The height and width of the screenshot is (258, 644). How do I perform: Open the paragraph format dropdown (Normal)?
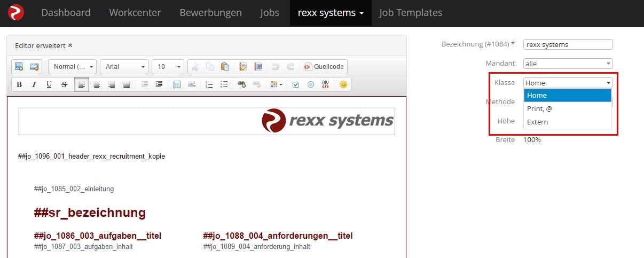point(73,67)
